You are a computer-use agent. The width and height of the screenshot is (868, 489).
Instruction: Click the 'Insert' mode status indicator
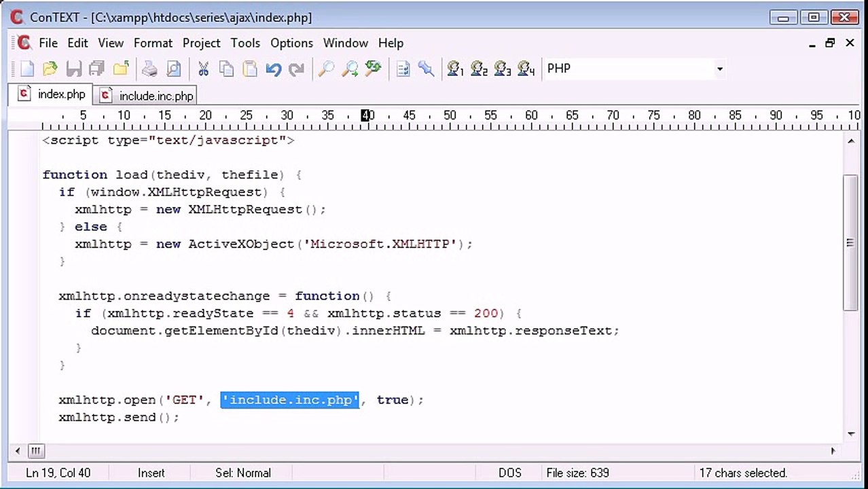(151, 473)
